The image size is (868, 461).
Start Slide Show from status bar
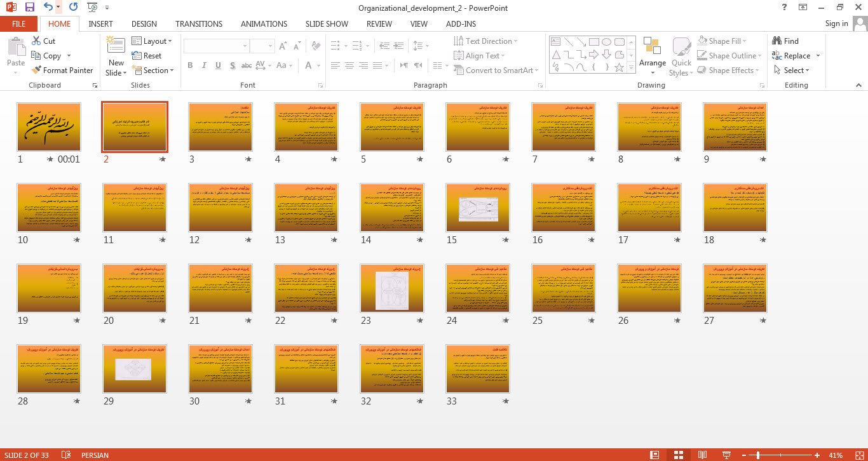[726, 455]
